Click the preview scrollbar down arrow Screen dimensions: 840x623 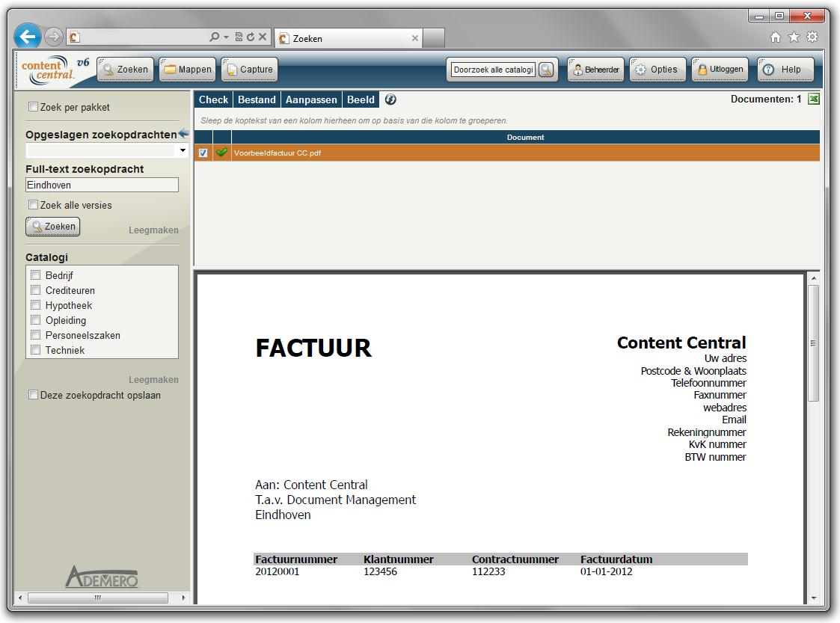814,598
